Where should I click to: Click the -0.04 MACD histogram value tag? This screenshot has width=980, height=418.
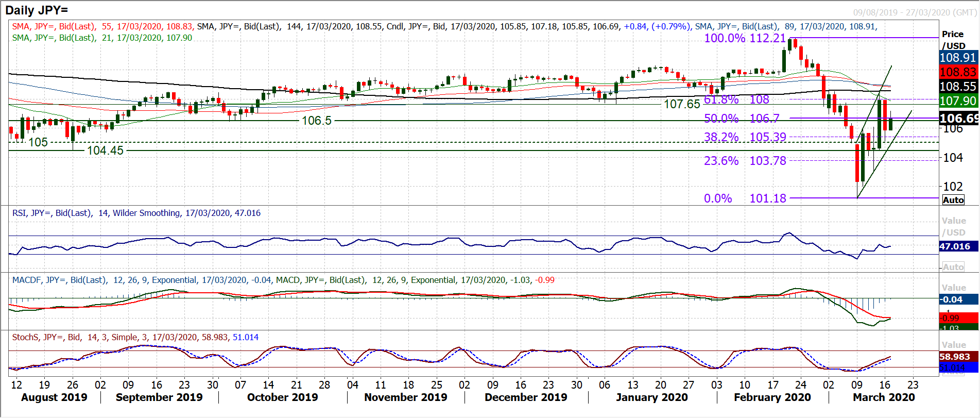[x=958, y=299]
